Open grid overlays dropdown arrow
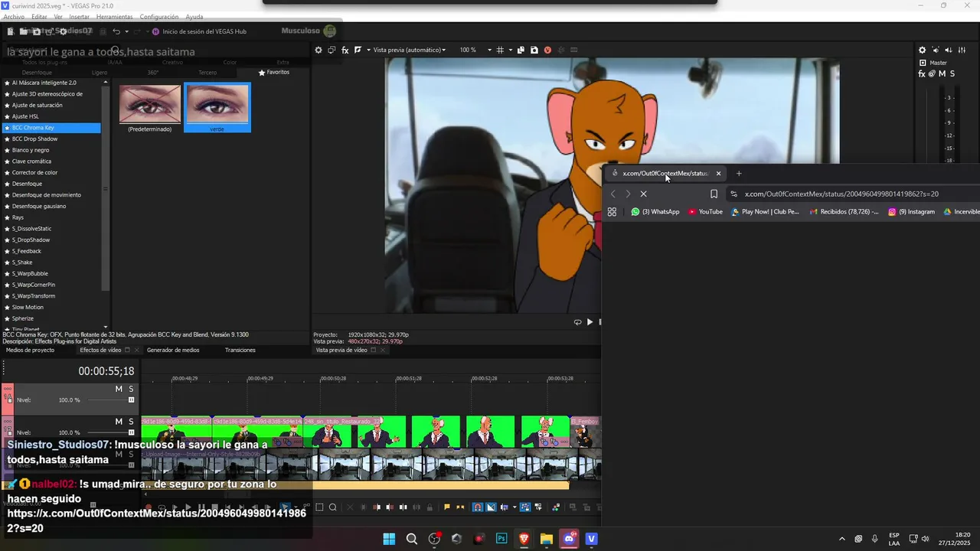The height and width of the screenshot is (551, 980). tap(510, 50)
